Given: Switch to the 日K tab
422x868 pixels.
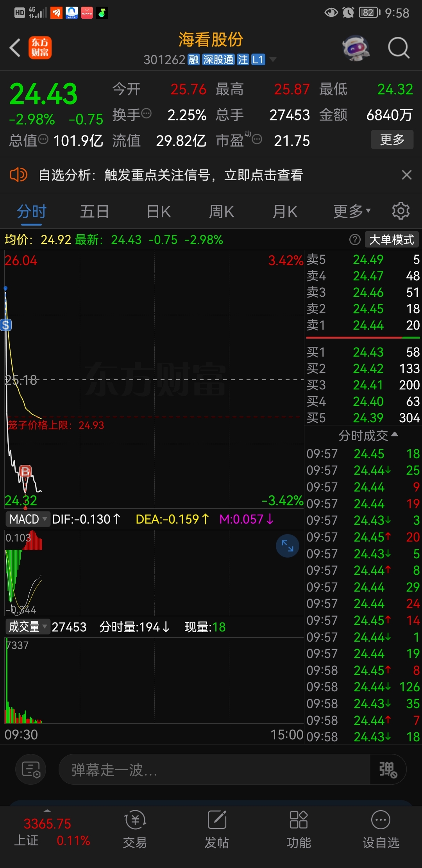Looking at the screenshot, I should coord(159,212).
